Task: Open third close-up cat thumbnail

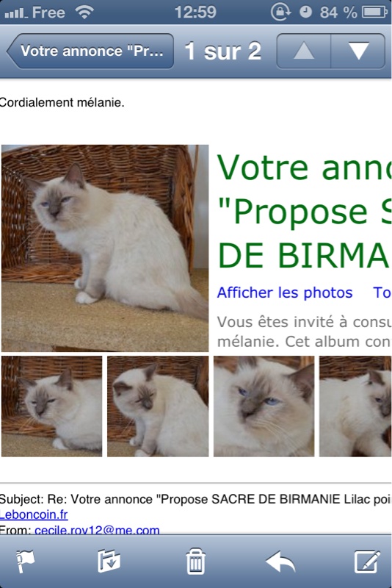Action: 264,406
